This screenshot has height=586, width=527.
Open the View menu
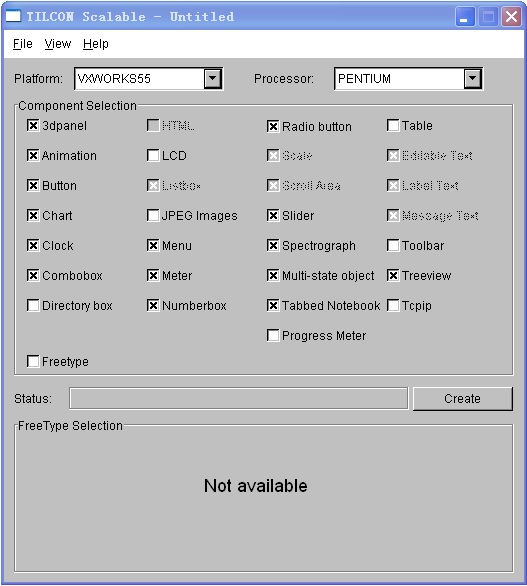pyautogui.click(x=58, y=44)
